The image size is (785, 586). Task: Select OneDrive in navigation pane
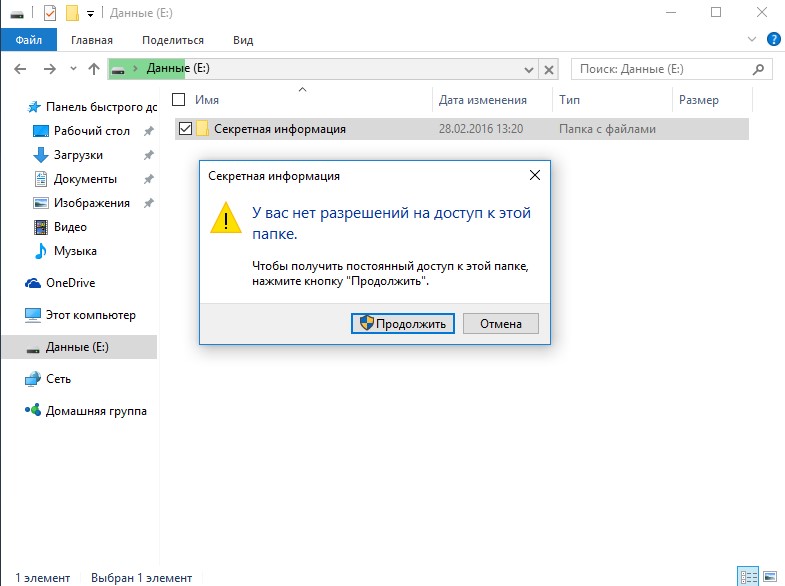coord(70,283)
